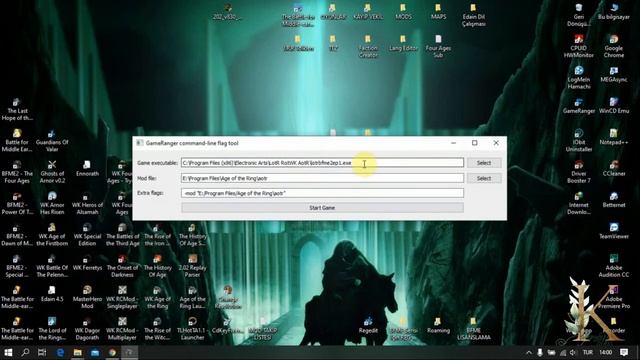Select the TLHotTA1.1 Launcher icon
Viewport: 640px width, 360px height.
pos(192,329)
